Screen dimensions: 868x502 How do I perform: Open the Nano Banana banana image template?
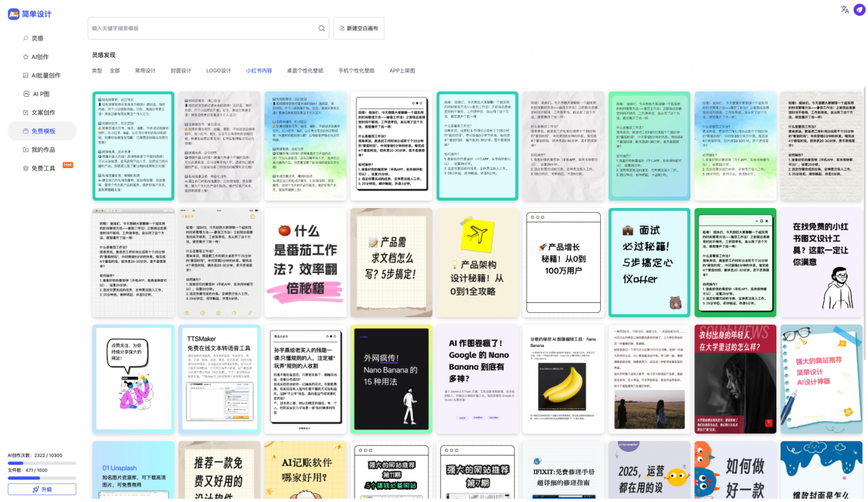[563, 379]
